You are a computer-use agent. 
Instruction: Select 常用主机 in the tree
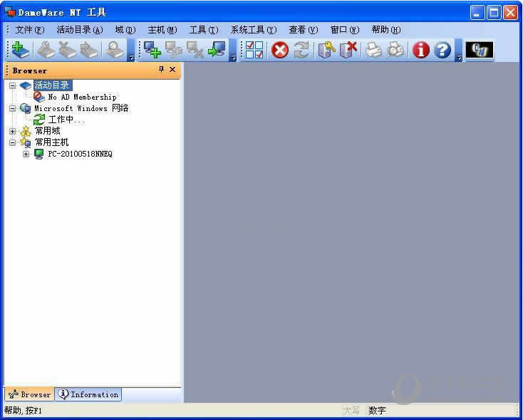tap(52, 142)
